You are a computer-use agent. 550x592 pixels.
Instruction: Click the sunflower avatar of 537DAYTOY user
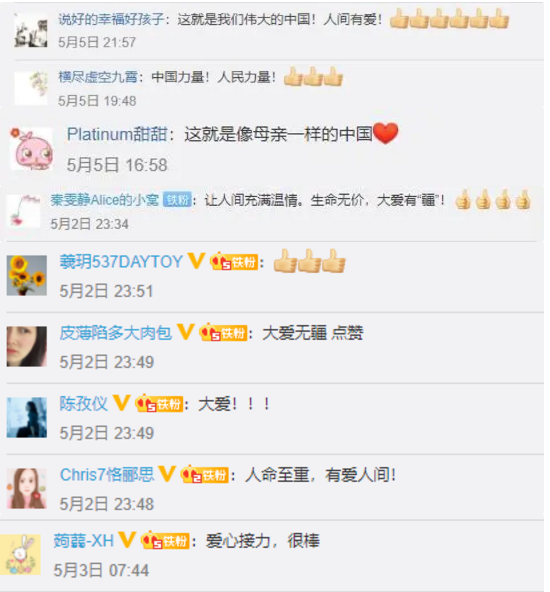[x=26, y=275]
